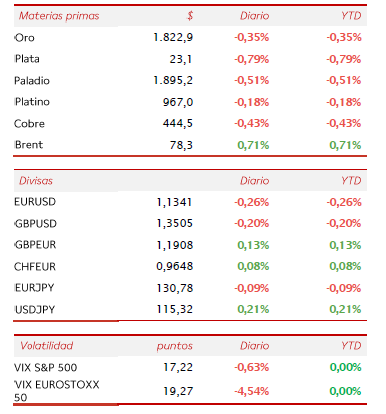
Task: Click Brent daily change 0,71%
Action: tap(253, 145)
